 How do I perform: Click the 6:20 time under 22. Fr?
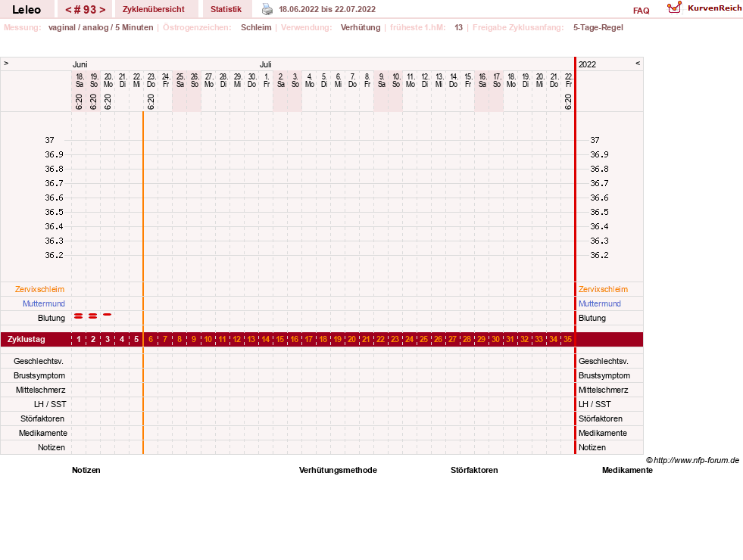pos(568,101)
